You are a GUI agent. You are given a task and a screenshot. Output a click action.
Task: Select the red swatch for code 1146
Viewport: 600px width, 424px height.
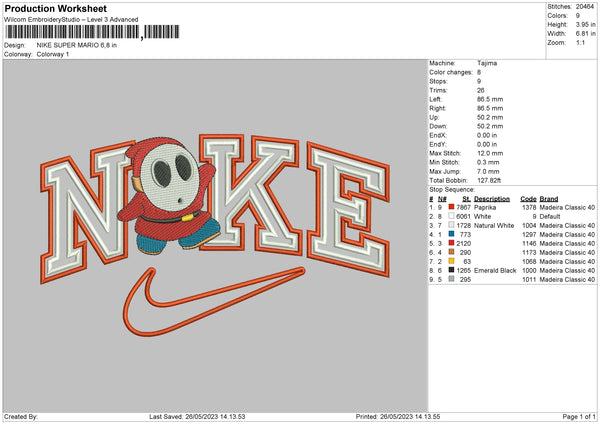[452, 243]
